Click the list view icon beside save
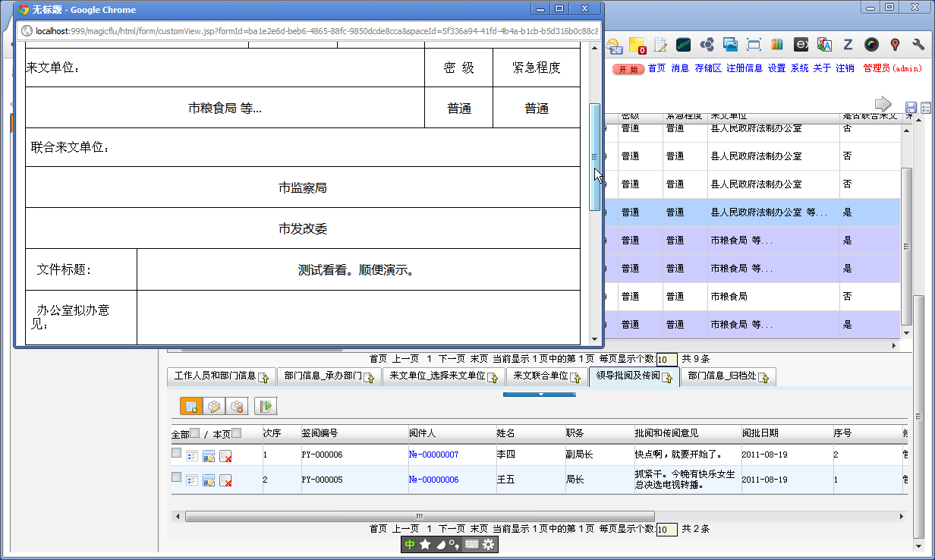Viewport: 935px width, 560px height. coord(926,108)
